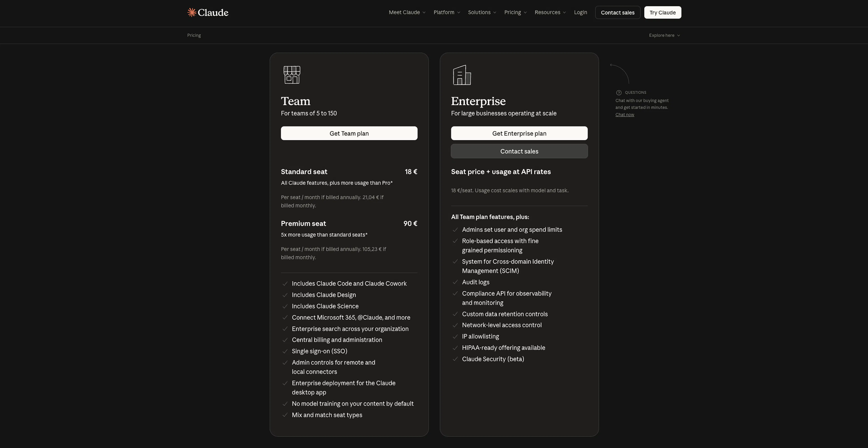The width and height of the screenshot is (868, 448).
Task: Click '5x more usage than standard seats*'
Action: coord(324,235)
